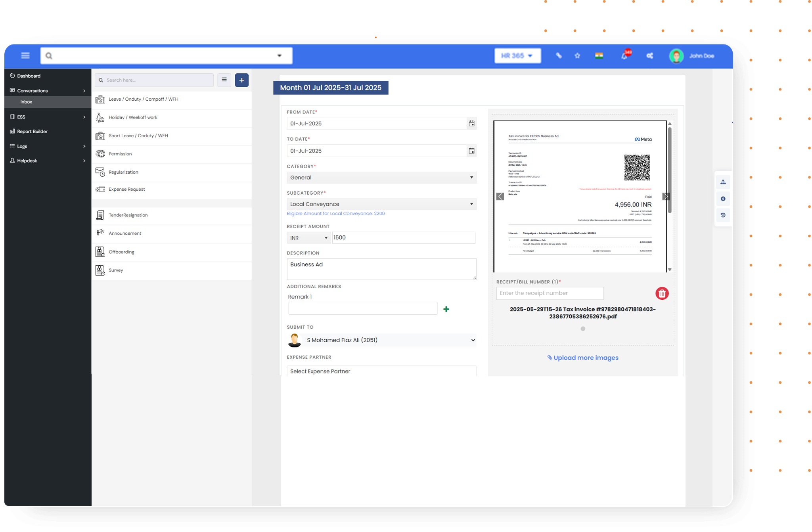Click Eligible Amount for Local Conveyance text
812x532 pixels.
(335, 213)
